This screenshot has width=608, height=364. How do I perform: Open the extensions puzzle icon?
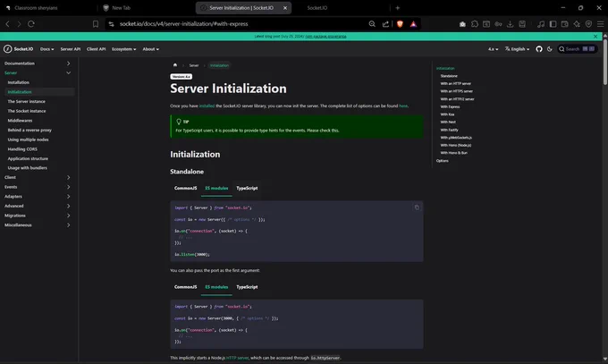tap(475, 24)
